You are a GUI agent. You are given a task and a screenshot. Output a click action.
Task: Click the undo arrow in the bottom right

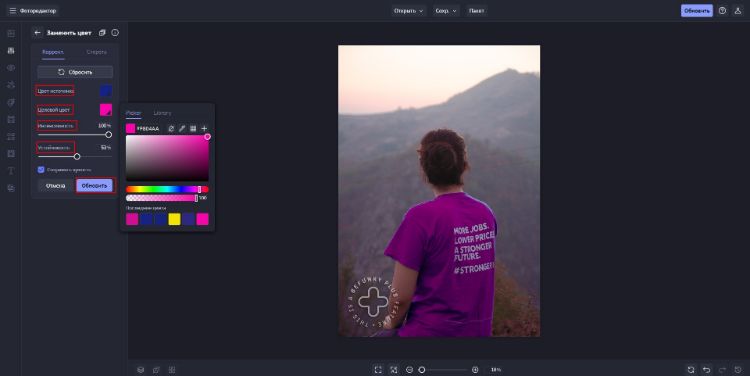(x=706, y=370)
